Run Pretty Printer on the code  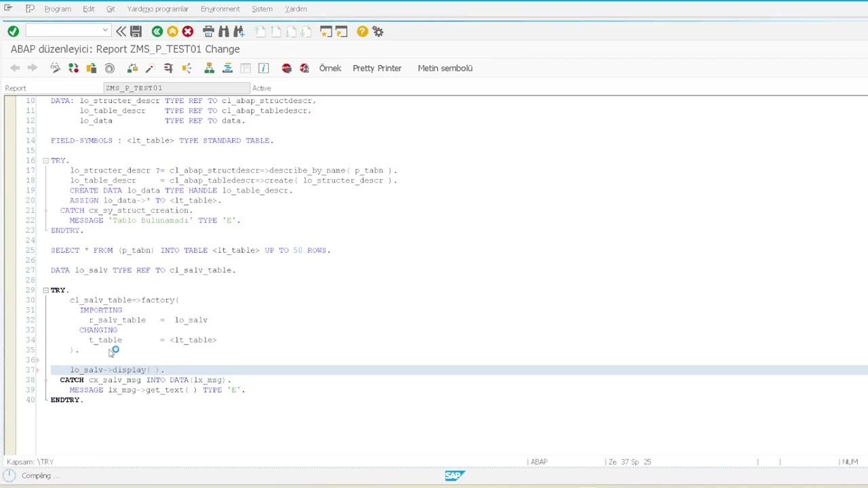click(377, 68)
